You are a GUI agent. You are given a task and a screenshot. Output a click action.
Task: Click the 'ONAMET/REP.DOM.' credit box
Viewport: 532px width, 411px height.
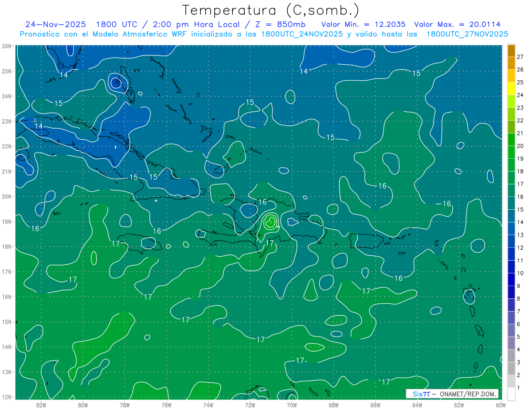(x=452, y=394)
